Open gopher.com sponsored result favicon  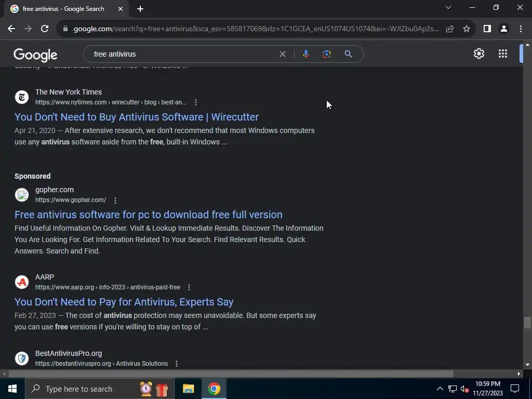[22, 195]
